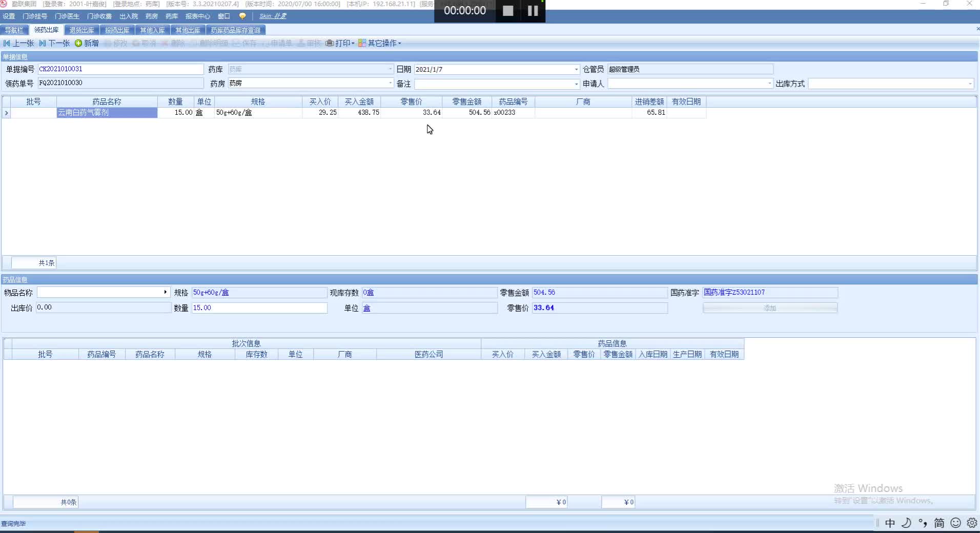Switch IME 简 simplified character mode
This screenshot has width=980, height=533.
pyautogui.click(x=939, y=523)
